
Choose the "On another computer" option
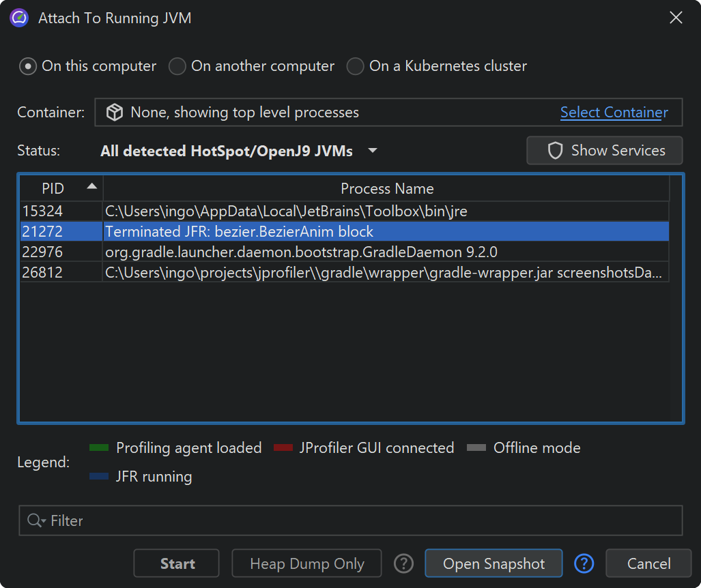(177, 66)
